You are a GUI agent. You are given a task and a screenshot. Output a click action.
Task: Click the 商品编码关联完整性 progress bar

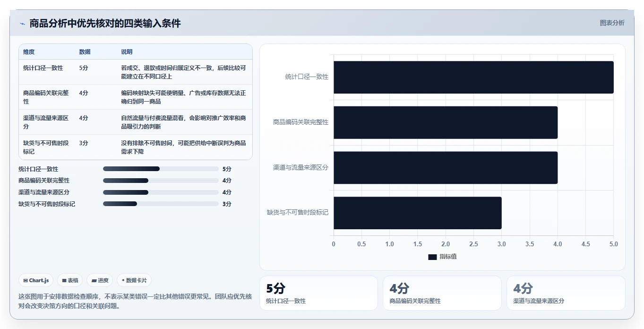pyautogui.click(x=161, y=181)
